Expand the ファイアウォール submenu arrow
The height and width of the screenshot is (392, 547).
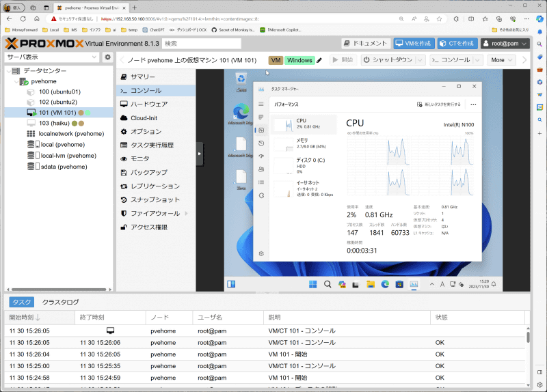click(x=186, y=213)
